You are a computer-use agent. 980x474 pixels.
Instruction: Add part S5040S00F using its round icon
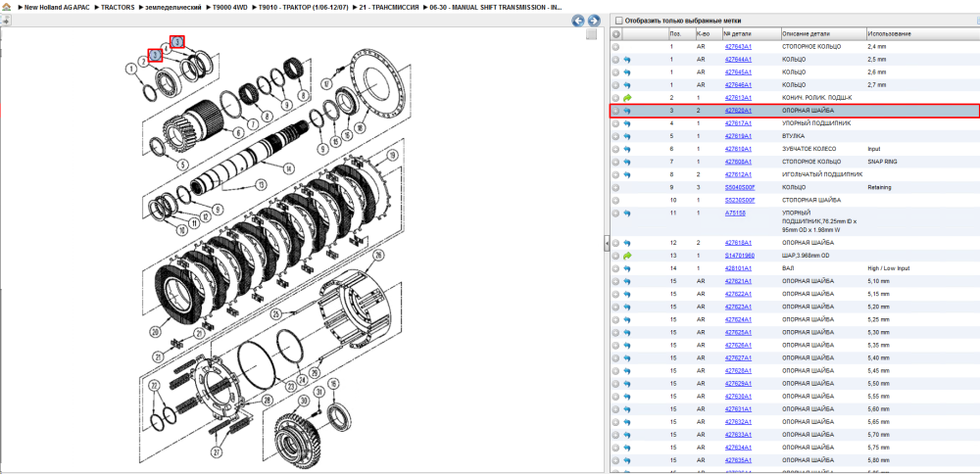point(615,187)
